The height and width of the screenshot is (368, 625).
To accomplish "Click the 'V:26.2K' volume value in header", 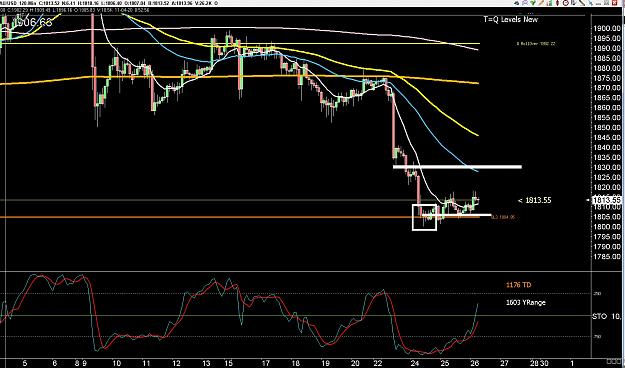I will 203,3.
